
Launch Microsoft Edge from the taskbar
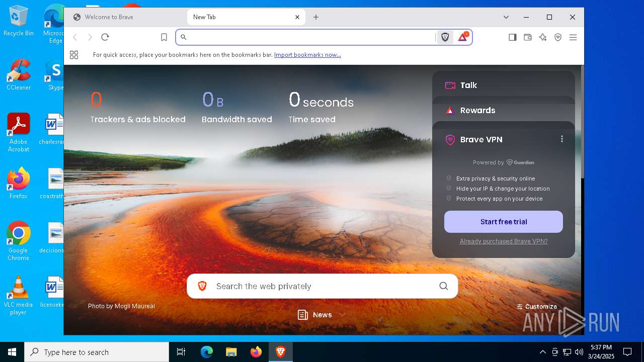pyautogui.click(x=207, y=352)
